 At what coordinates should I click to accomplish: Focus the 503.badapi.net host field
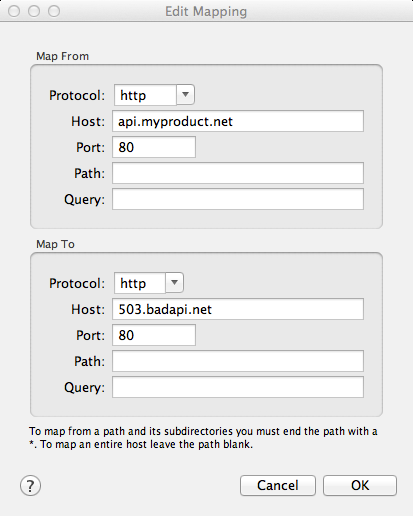point(238,309)
